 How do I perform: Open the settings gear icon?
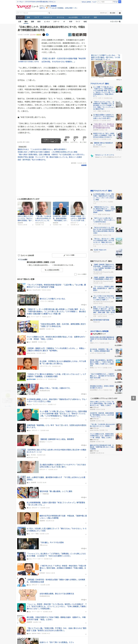pyautogui.click(x=120, y=13)
